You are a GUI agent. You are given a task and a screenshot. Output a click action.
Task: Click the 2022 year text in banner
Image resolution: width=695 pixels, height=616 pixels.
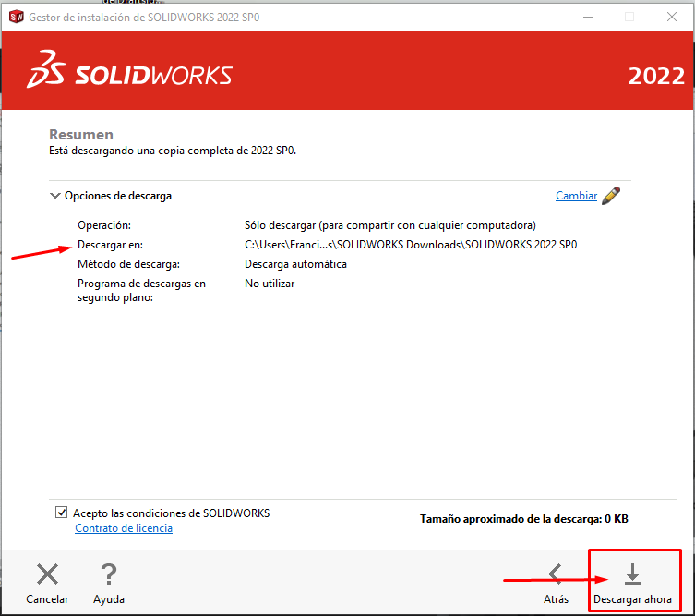tap(656, 77)
